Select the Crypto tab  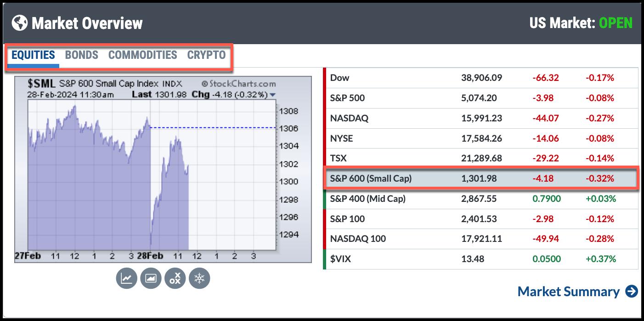coord(206,55)
